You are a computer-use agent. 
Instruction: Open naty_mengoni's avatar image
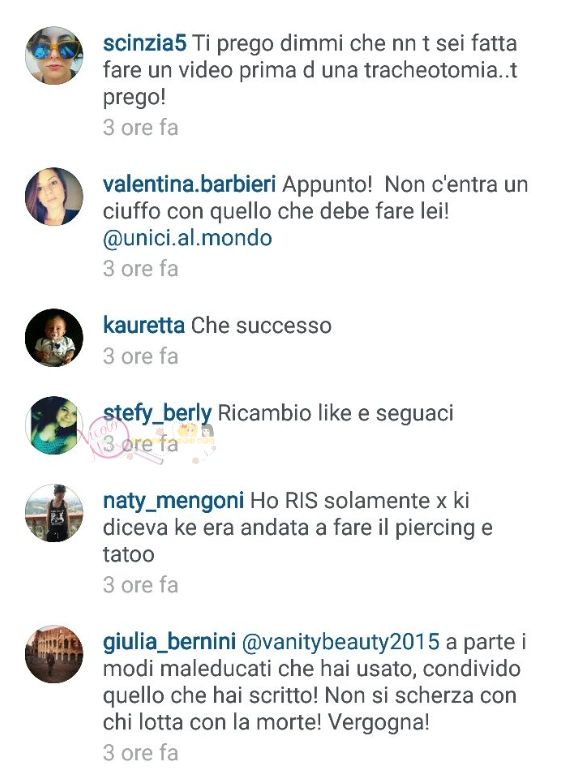click(54, 513)
